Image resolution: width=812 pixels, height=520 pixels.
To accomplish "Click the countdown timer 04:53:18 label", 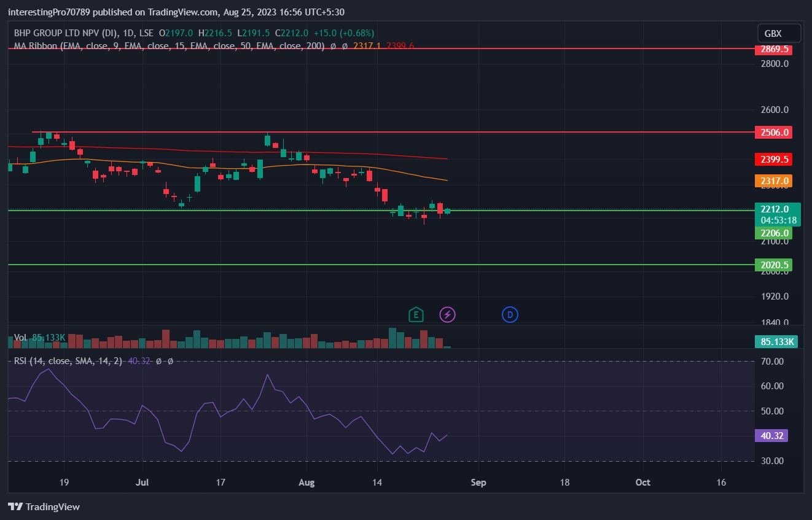I will click(778, 220).
